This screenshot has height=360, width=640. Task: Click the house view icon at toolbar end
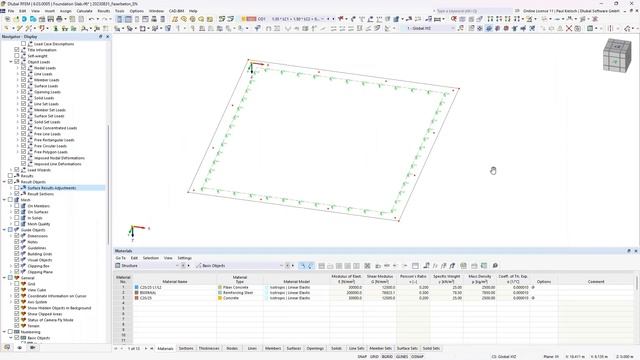click(x=628, y=28)
